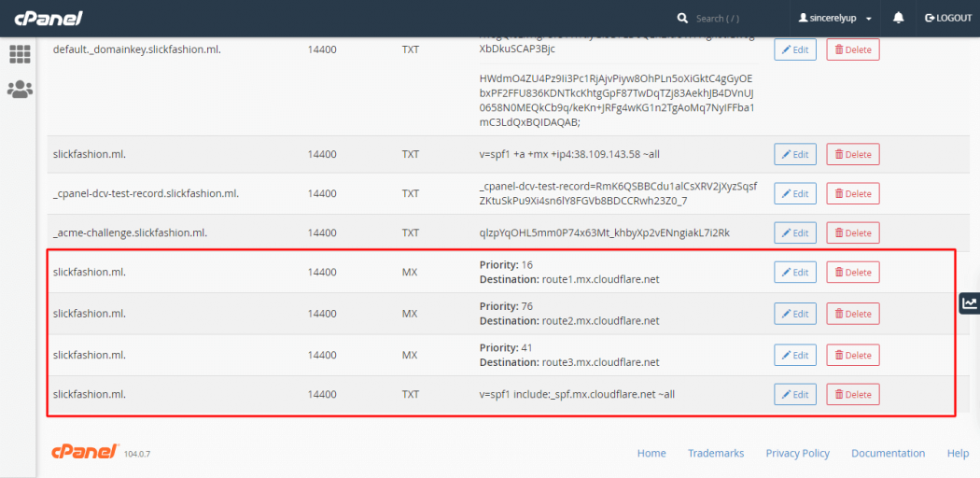Open the notifications bell
980x478 pixels.
(x=899, y=18)
